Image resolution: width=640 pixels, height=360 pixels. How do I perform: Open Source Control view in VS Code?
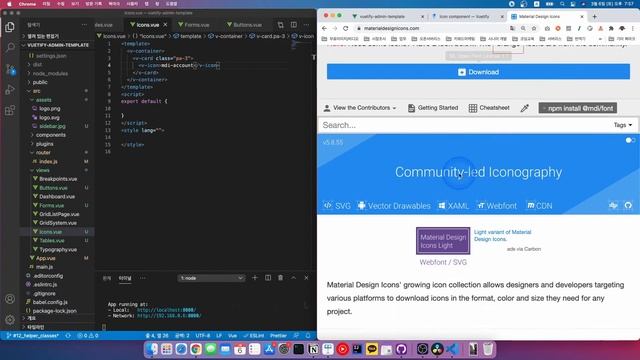coord(10,69)
